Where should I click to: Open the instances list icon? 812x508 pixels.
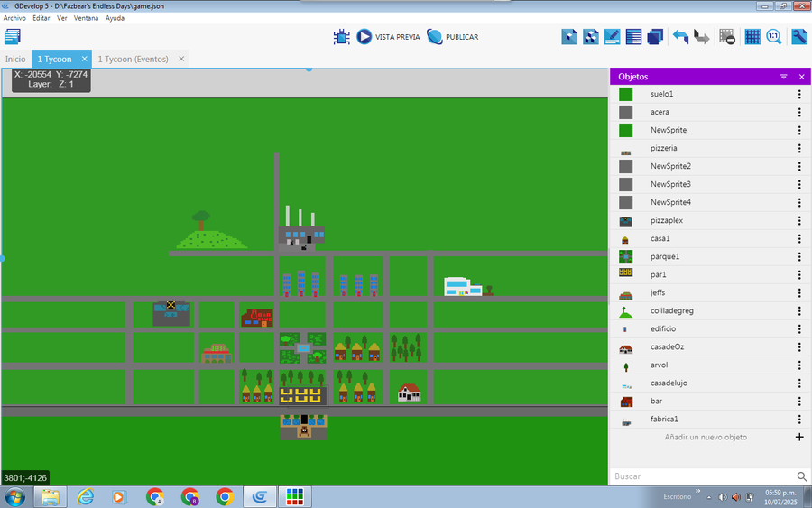[633, 37]
